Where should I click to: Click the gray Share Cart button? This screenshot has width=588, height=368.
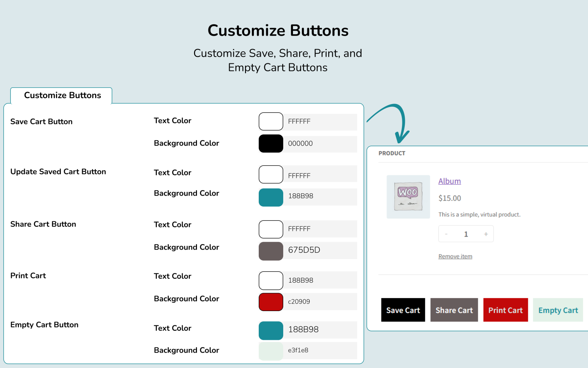(454, 310)
